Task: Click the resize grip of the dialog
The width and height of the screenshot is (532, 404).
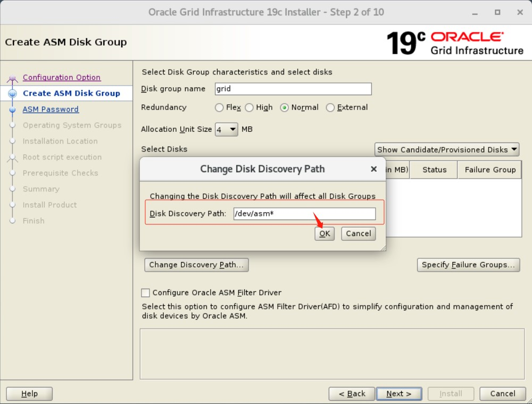Action: 383,248
